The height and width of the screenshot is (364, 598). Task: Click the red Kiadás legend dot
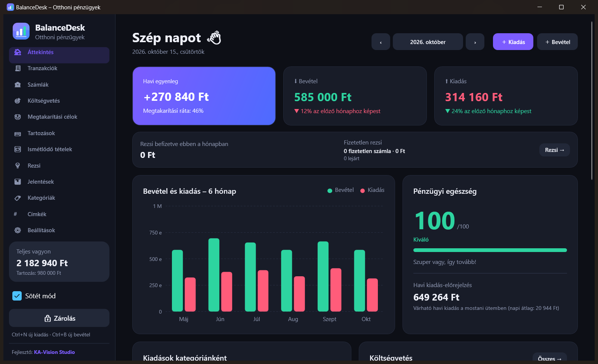tap(363, 191)
